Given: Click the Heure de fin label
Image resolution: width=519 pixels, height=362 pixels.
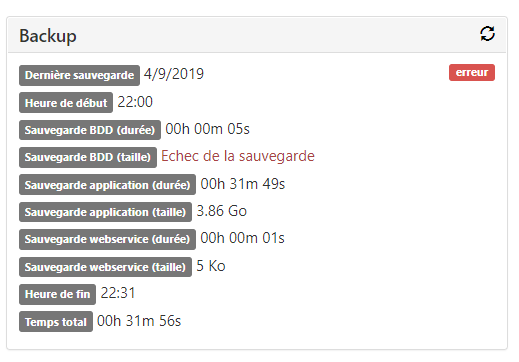Looking at the screenshot, I should coord(57,294).
